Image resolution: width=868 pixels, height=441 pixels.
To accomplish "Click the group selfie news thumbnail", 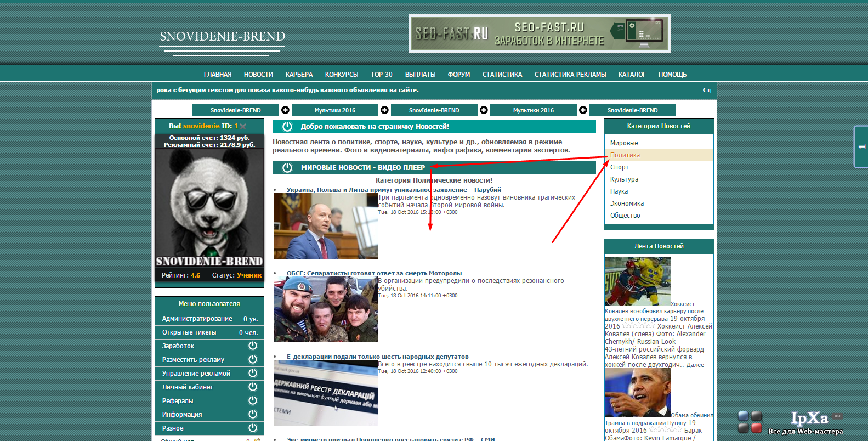I will [x=326, y=309].
